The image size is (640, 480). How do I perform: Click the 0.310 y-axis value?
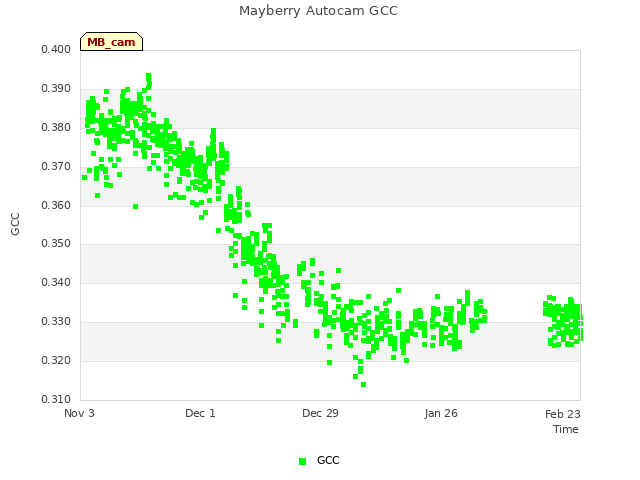[x=56, y=399]
